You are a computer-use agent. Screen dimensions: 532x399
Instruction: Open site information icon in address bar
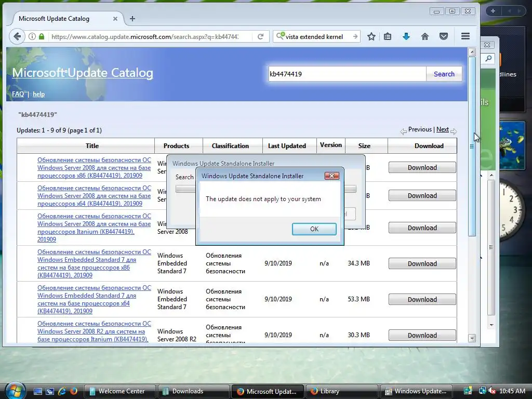point(32,36)
